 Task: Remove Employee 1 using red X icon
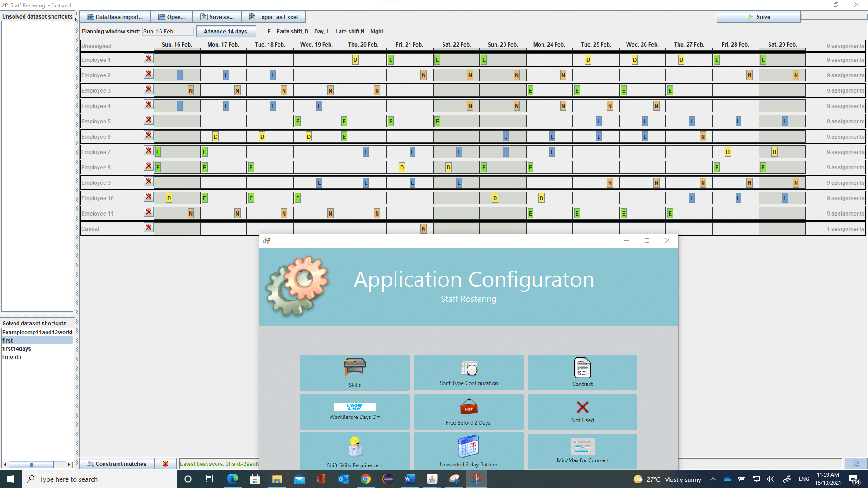(x=148, y=59)
